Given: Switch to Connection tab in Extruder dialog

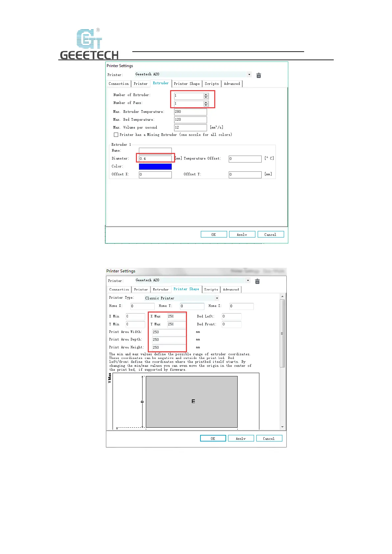Looking at the screenshot, I should (119, 84).
